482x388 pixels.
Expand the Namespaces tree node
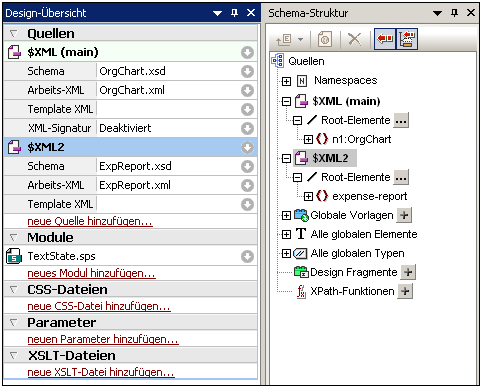click(286, 81)
